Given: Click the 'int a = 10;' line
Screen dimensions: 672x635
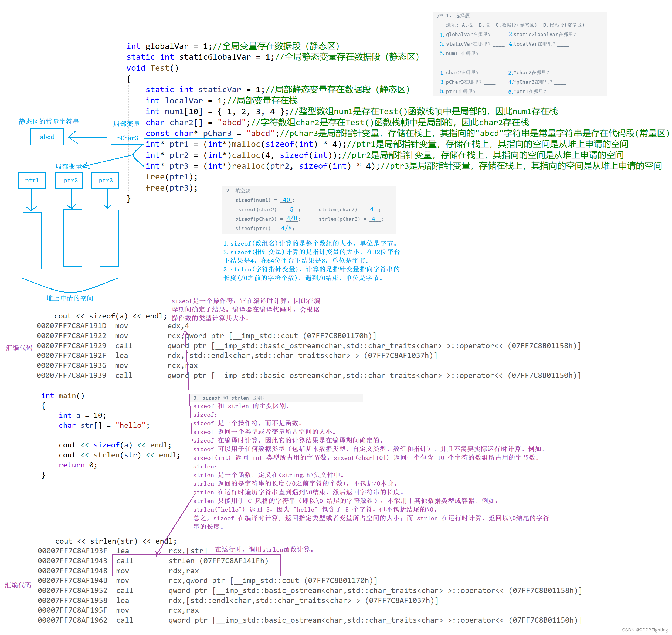Looking at the screenshot, I should pos(82,415).
